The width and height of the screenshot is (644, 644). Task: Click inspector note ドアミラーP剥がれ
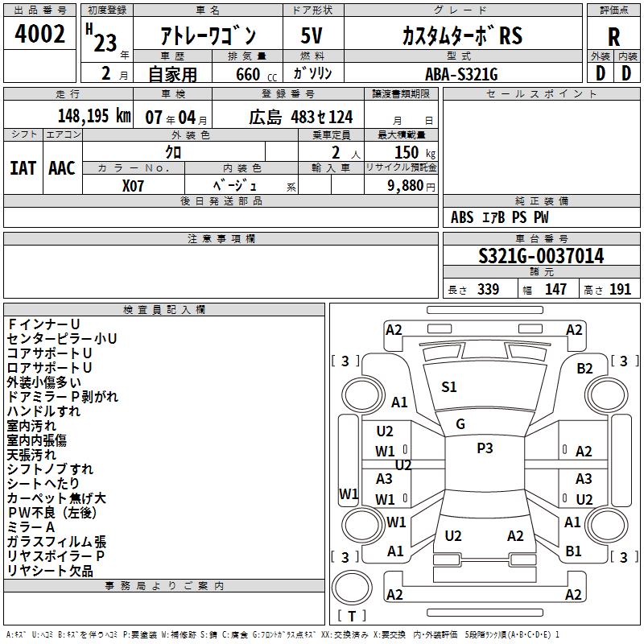[x=63, y=397]
